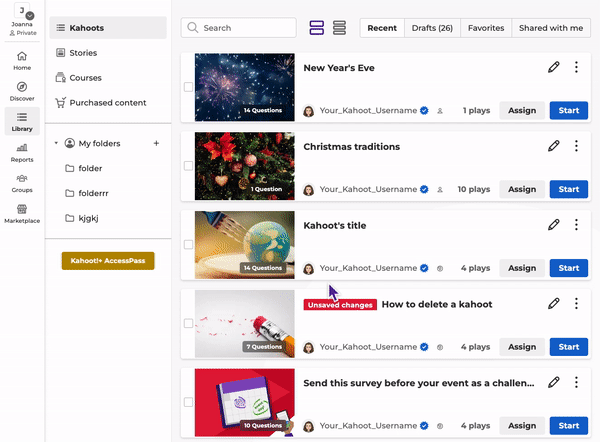Open the Discover compass icon
The image size is (600, 442).
(x=22, y=87)
